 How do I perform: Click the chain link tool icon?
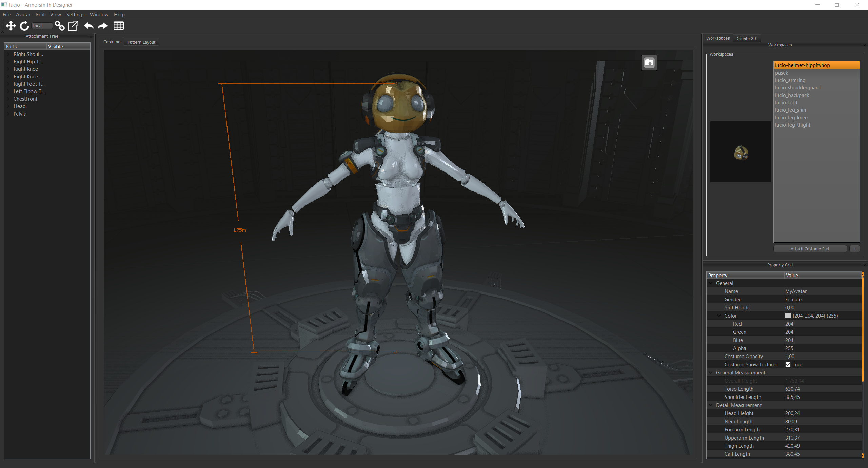click(60, 26)
